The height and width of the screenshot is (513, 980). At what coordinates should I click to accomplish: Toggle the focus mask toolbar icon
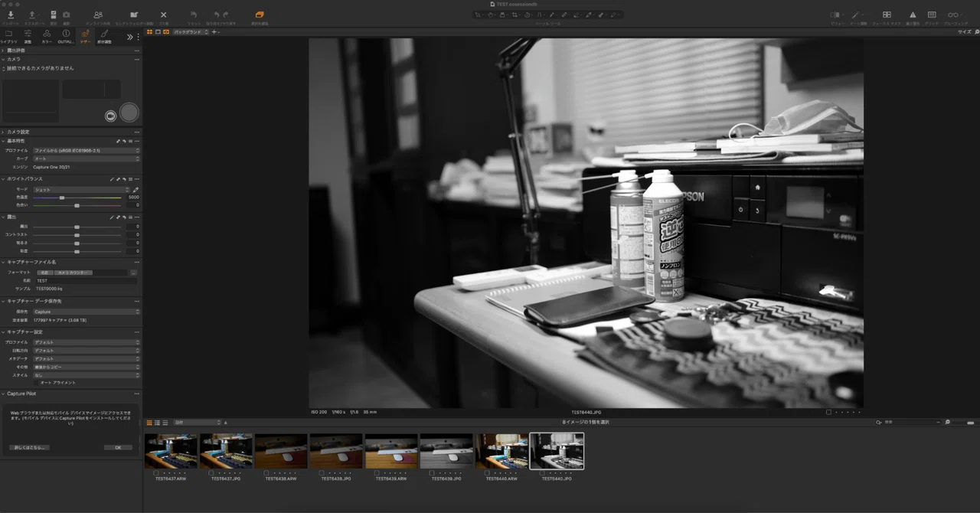coord(887,15)
